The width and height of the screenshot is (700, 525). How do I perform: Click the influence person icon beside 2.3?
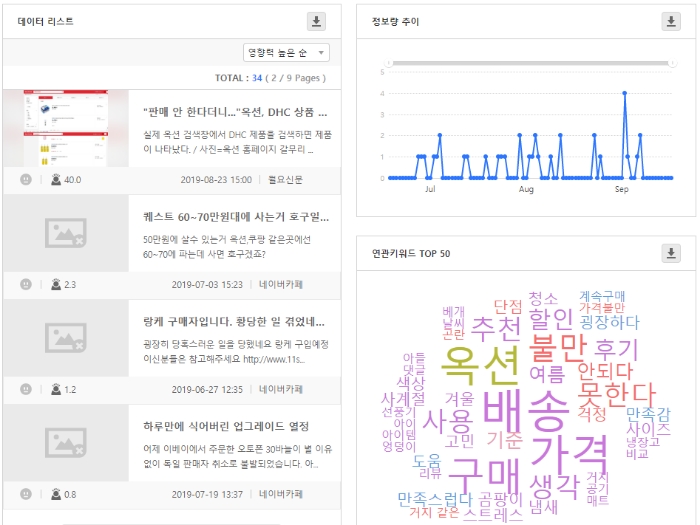click(x=56, y=285)
